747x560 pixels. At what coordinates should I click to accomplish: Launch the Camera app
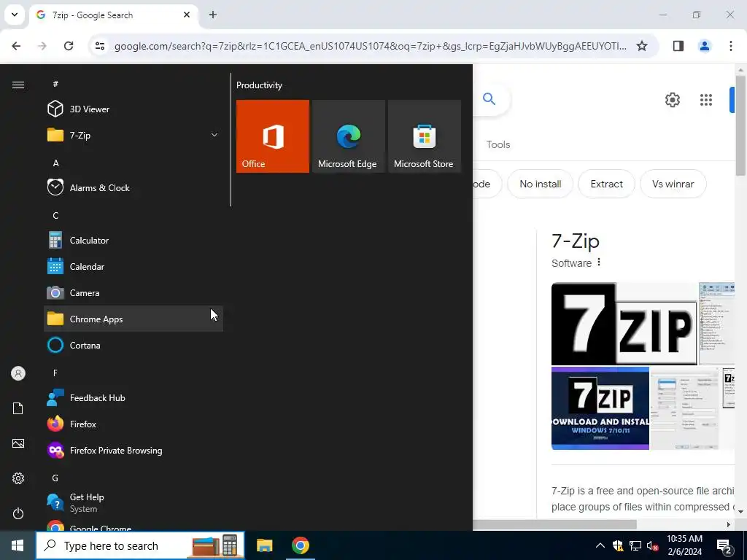[133, 293]
